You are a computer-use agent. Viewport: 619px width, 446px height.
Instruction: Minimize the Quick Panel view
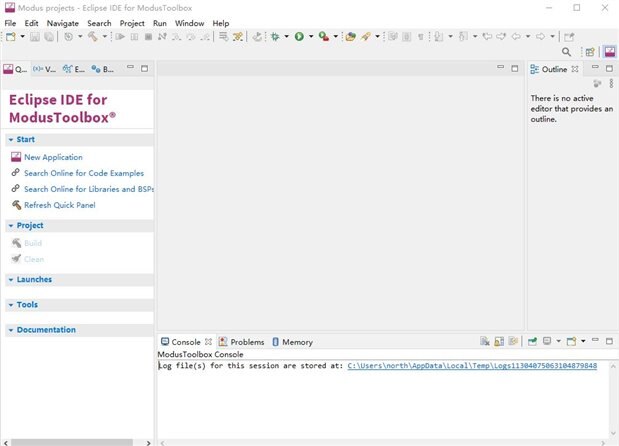pyautogui.click(x=130, y=68)
